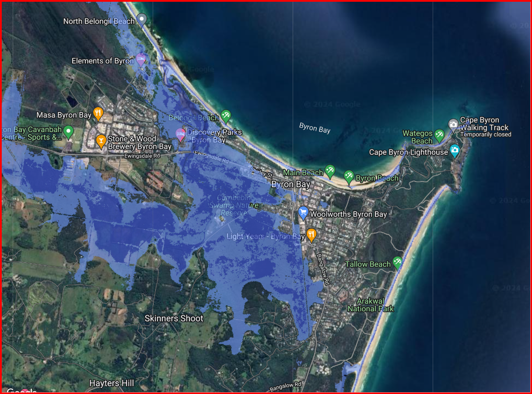This screenshot has width=532, height=394.
Task: Select the Cape Byron Walking Track camera icon
Action: click(x=453, y=125)
